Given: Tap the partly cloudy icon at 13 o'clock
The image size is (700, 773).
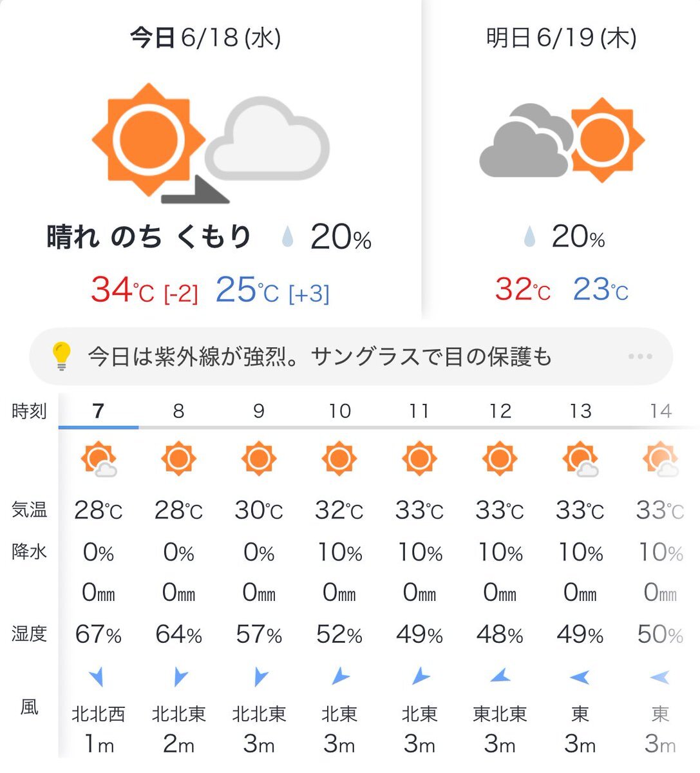Looking at the screenshot, I should point(580,459).
